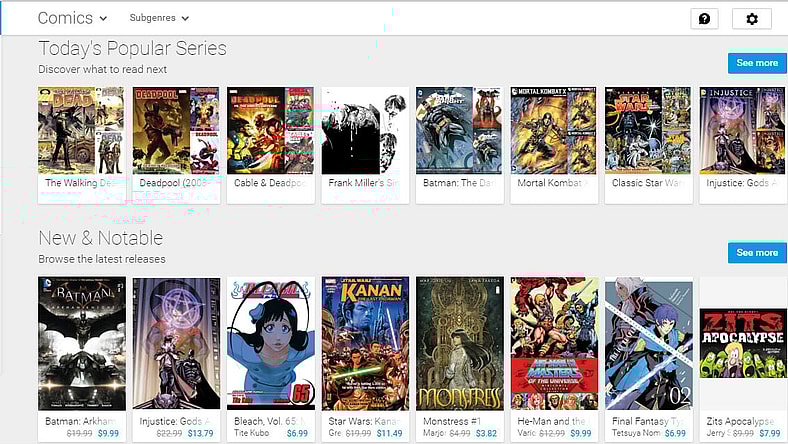Open the Subgenres dropdown menu
788x444 pixels.
tap(159, 18)
